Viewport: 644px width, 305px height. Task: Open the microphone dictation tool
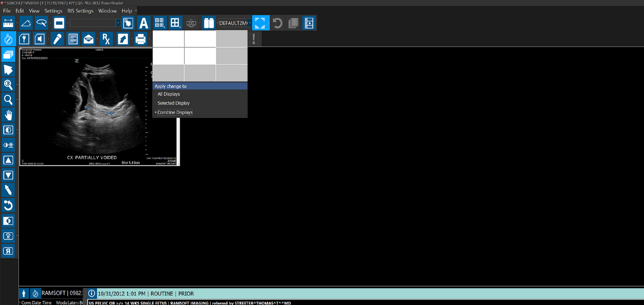pos(57,39)
